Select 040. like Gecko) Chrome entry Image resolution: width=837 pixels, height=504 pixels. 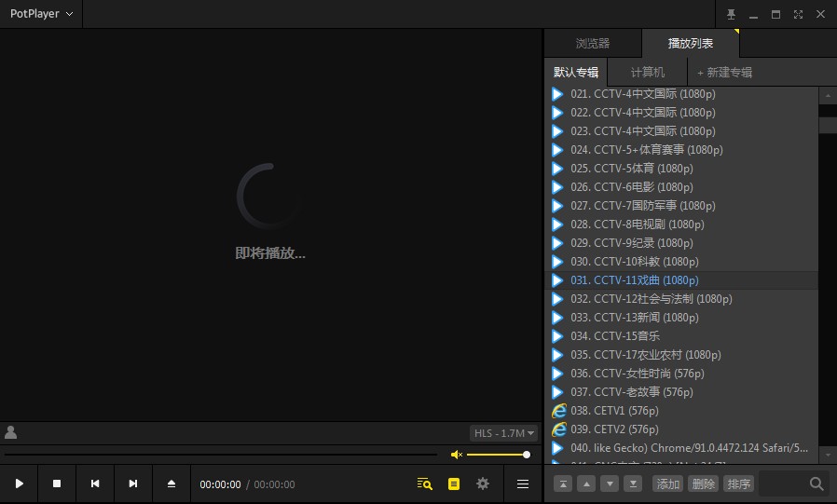pos(681,448)
